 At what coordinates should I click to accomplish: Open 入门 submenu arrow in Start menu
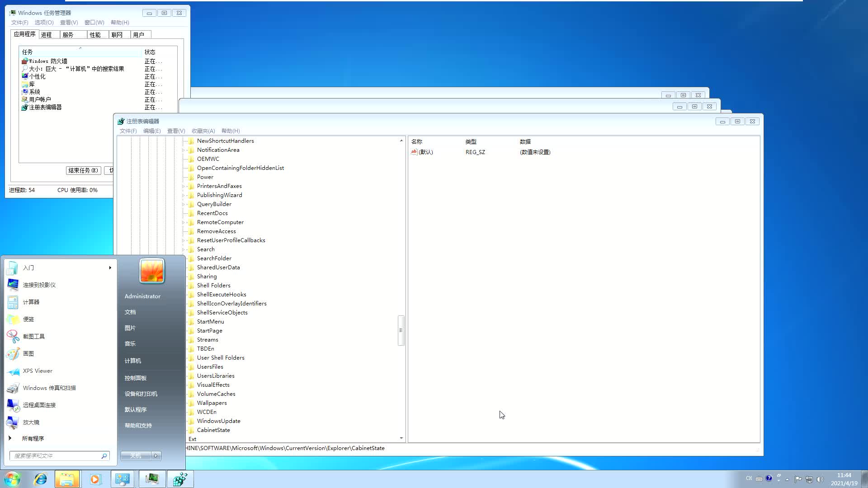coord(110,267)
